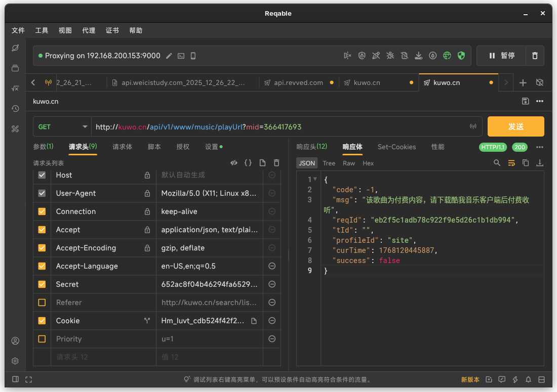The height and width of the screenshot is (392, 557).
Task: Open the history icon in left sidebar
Action: [x=15, y=108]
